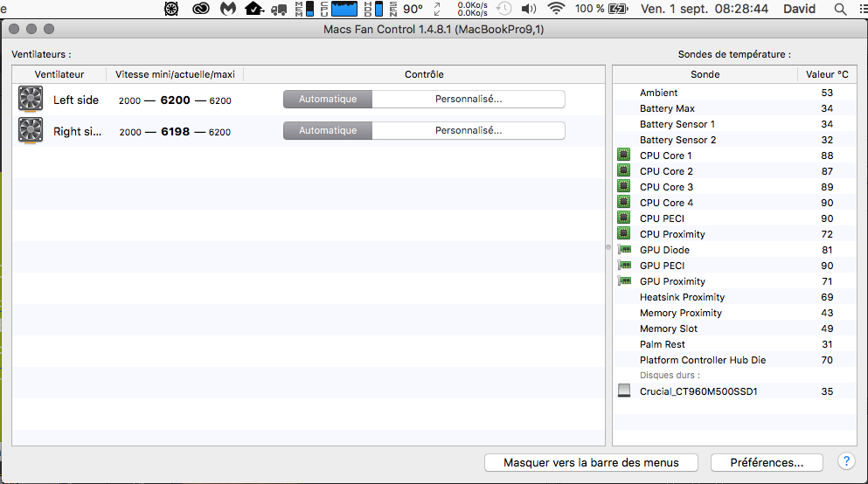Click the Disques durs : section label
Image resolution: width=868 pixels, height=484 pixels.
(x=670, y=375)
